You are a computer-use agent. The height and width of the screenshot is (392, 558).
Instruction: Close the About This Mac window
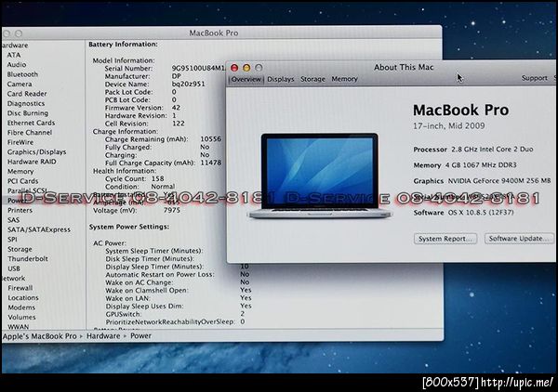pyautogui.click(x=234, y=68)
